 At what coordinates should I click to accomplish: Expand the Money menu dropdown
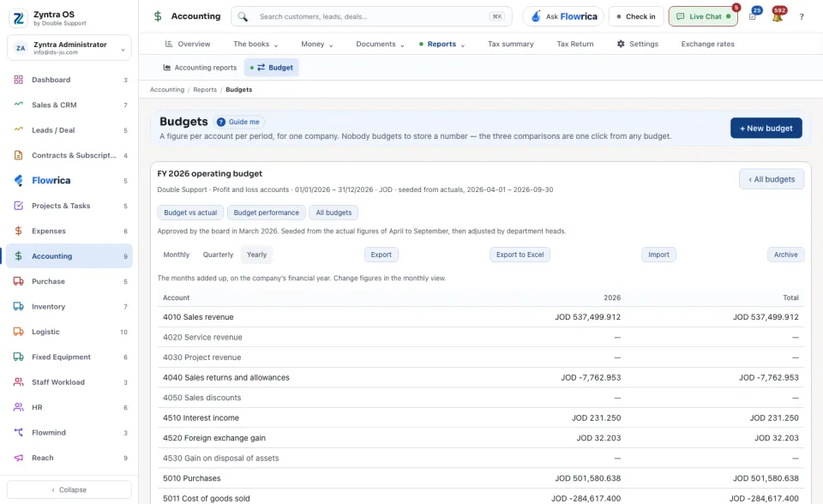317,44
